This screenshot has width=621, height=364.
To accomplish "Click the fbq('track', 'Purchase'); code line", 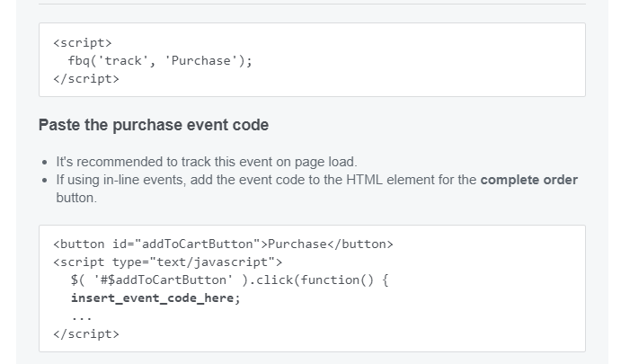I will point(160,60).
